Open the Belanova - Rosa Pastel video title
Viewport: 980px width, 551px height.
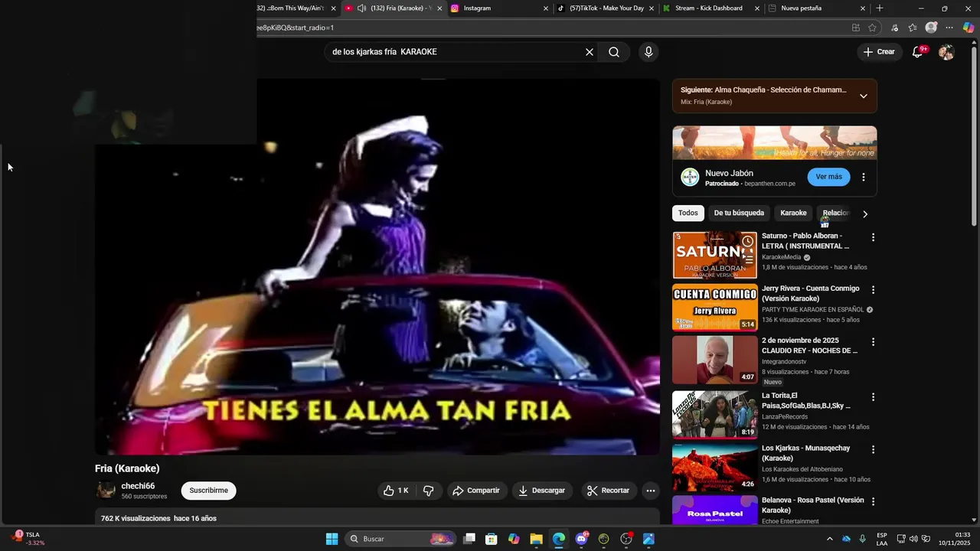812,505
